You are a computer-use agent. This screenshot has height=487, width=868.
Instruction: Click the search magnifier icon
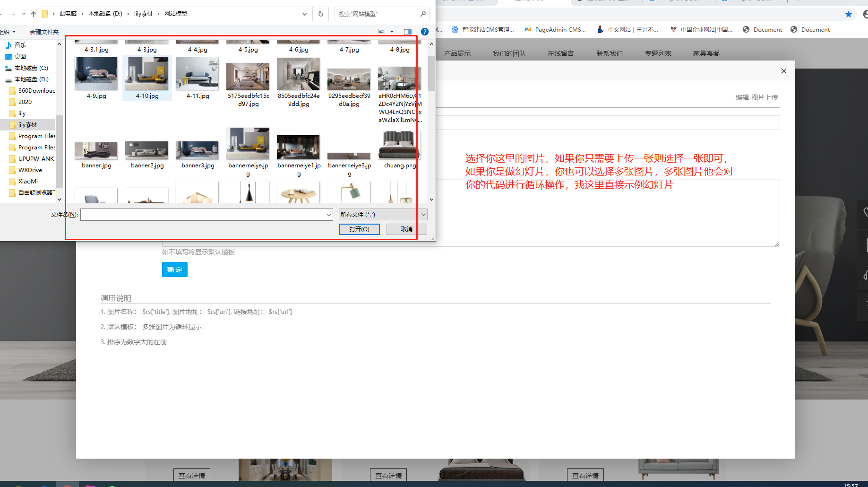coord(423,14)
